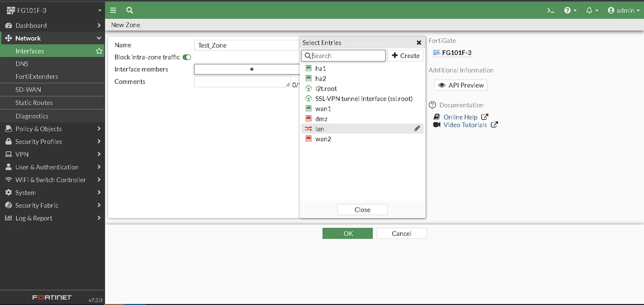
Task: Click the Create button
Action: coord(405,55)
